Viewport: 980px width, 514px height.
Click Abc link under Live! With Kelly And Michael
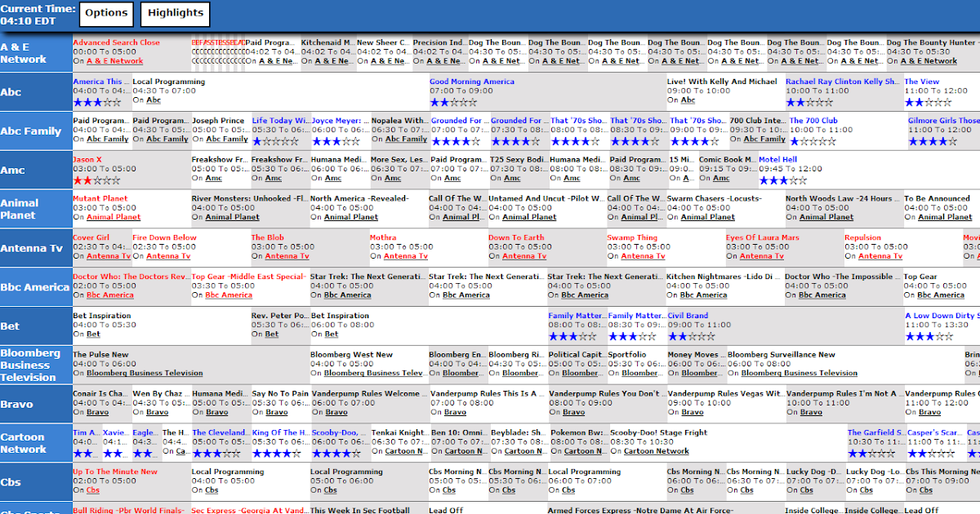[x=688, y=100]
